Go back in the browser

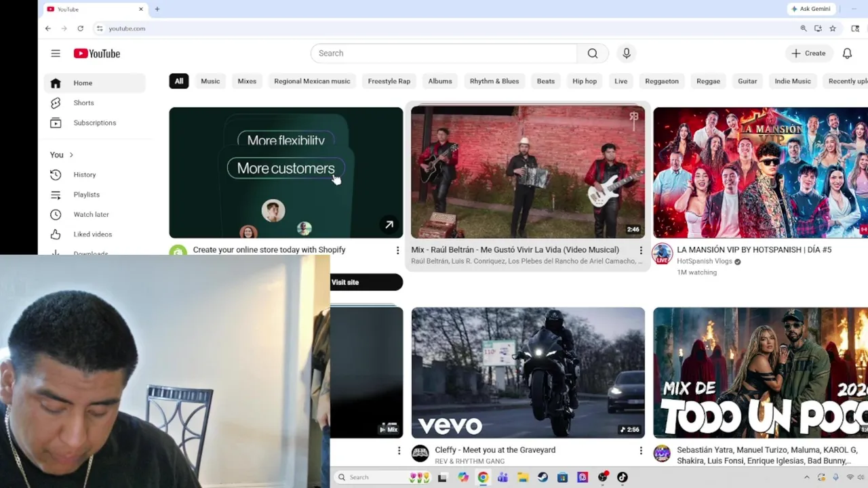pos(47,28)
